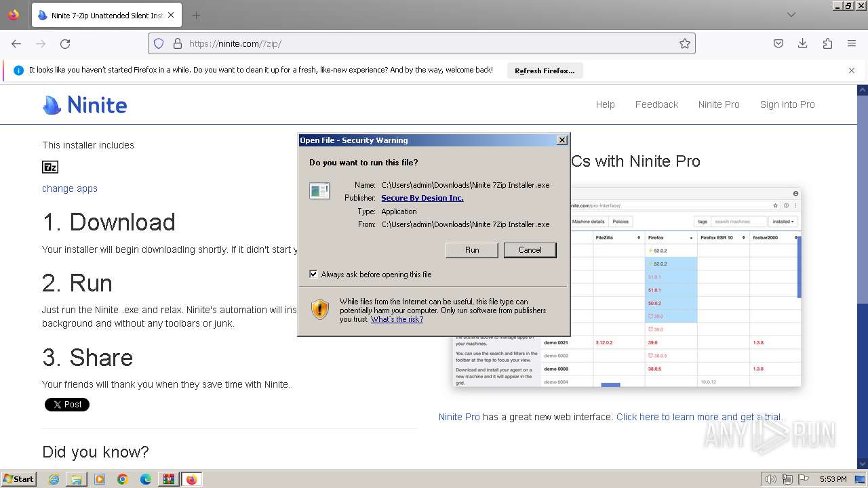Open a new tab with the plus button

pyautogui.click(x=196, y=15)
